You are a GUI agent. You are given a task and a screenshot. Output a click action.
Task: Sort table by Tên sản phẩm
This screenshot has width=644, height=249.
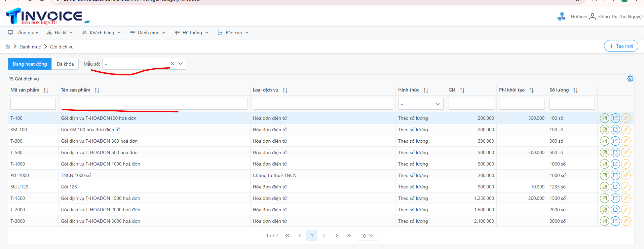pyautogui.click(x=97, y=90)
